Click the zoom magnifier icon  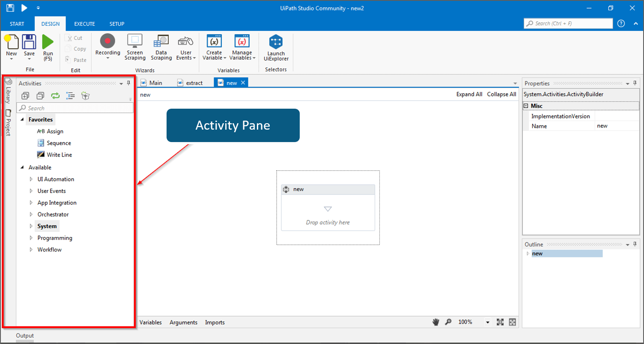tap(448, 322)
